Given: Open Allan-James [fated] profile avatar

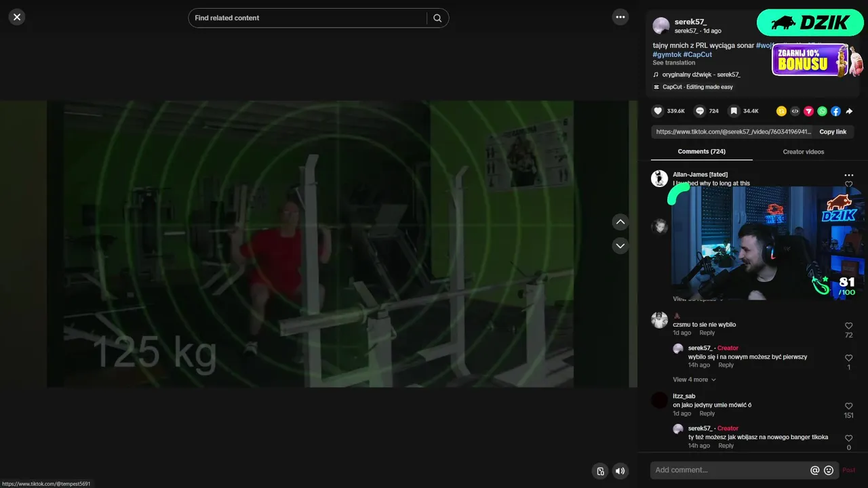Looking at the screenshot, I should click(659, 178).
